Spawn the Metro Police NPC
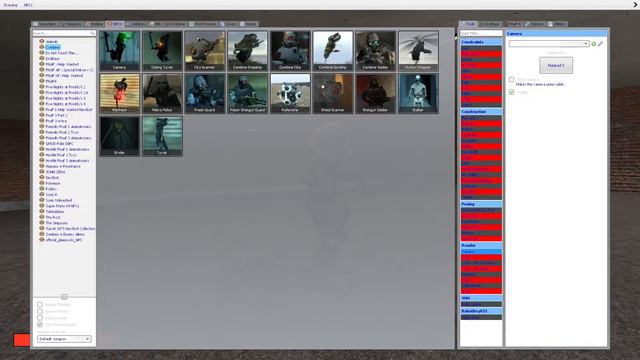640x360 pixels. pos(162,93)
